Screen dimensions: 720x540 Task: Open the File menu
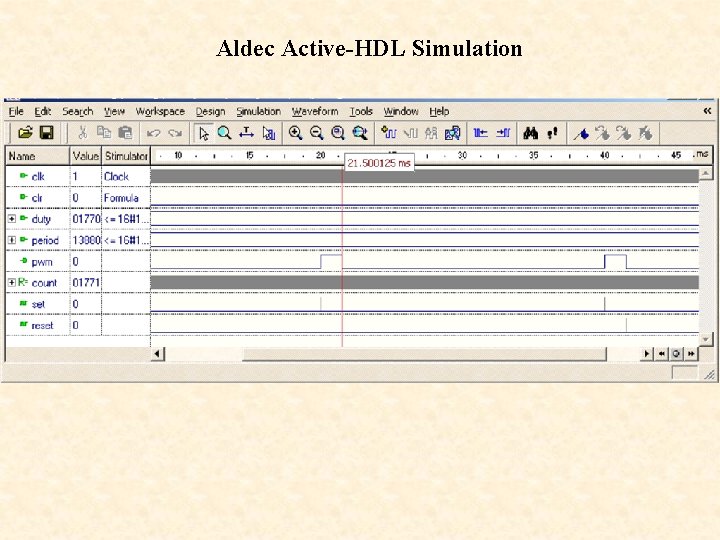pos(16,111)
